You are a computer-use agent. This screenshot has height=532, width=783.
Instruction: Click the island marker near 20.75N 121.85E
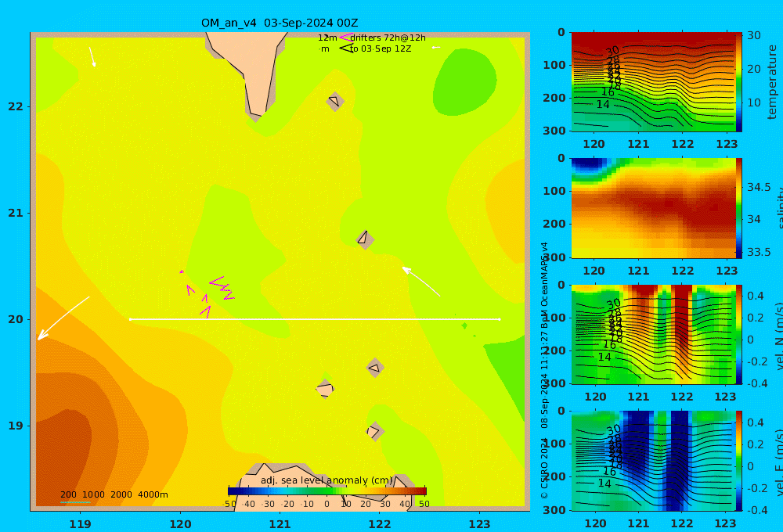pyautogui.click(x=365, y=239)
